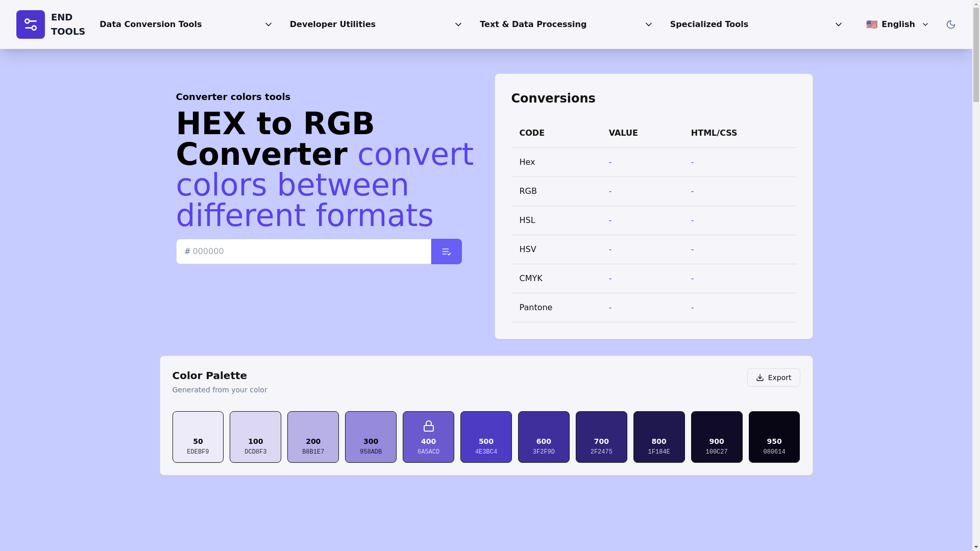Click the CMYK row HTML/CSS dash
The height and width of the screenshot is (551, 980).
692,279
